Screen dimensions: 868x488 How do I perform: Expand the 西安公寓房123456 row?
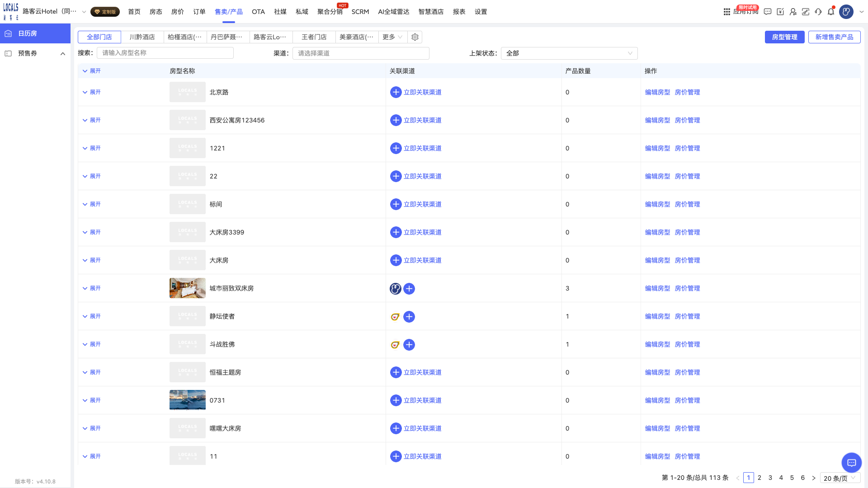(x=91, y=120)
